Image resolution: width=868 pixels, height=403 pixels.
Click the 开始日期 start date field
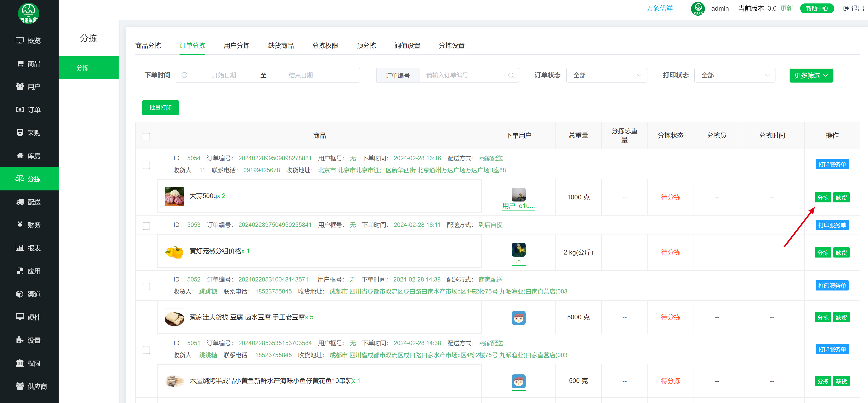click(x=224, y=75)
